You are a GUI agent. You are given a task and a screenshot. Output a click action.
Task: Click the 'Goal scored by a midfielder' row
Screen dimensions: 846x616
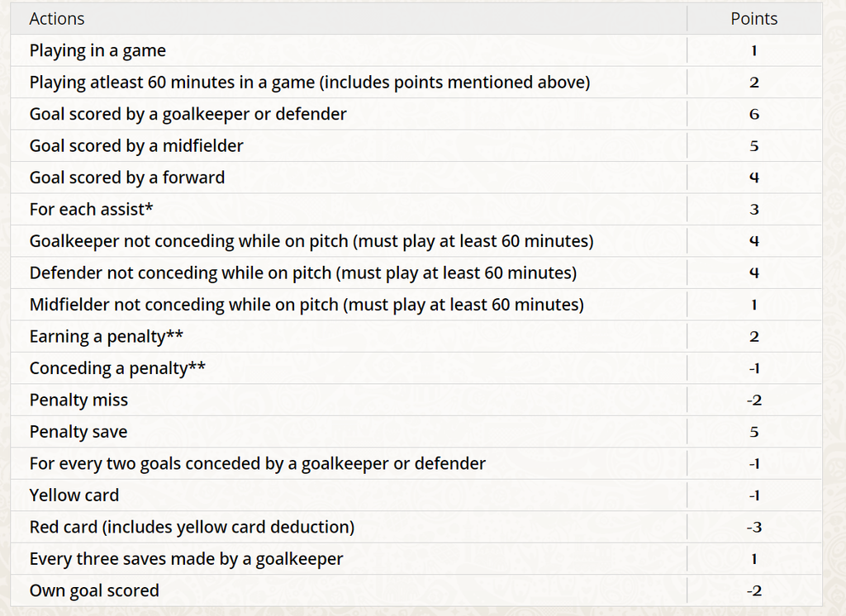coord(416,145)
